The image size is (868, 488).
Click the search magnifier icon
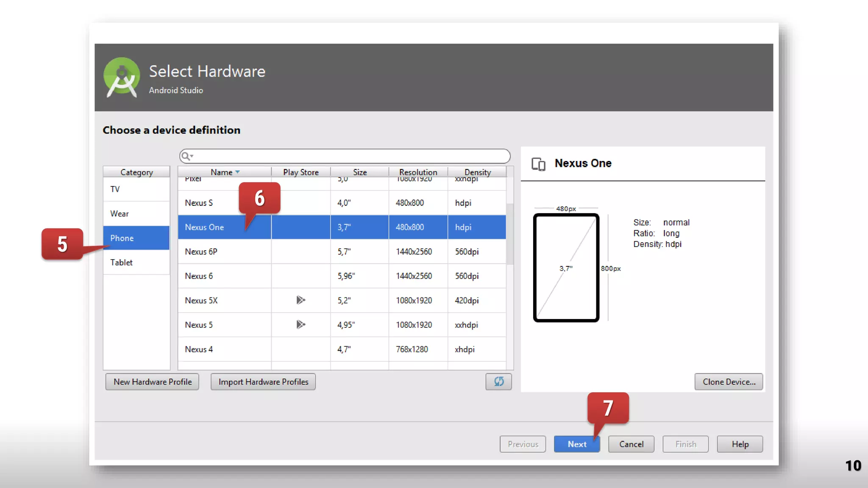[x=185, y=156]
